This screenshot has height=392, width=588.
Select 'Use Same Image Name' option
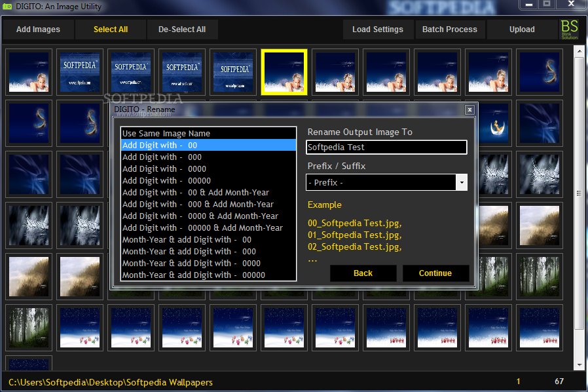[208, 133]
